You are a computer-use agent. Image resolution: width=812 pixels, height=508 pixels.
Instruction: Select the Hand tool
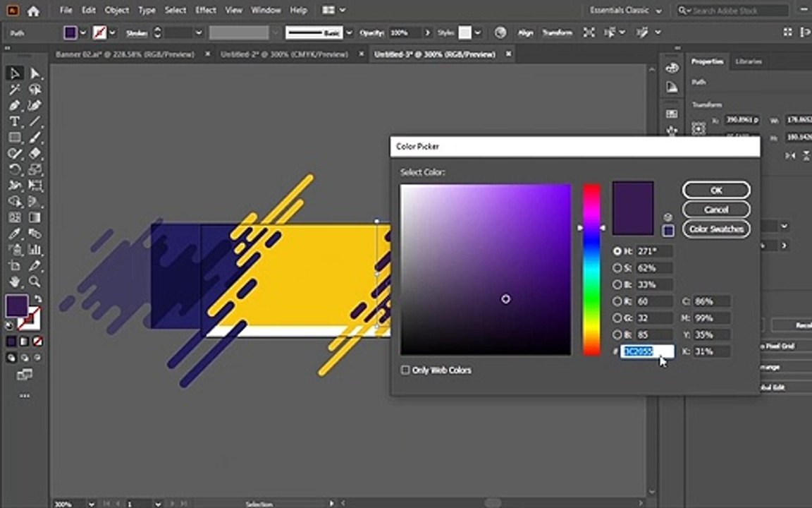15,282
